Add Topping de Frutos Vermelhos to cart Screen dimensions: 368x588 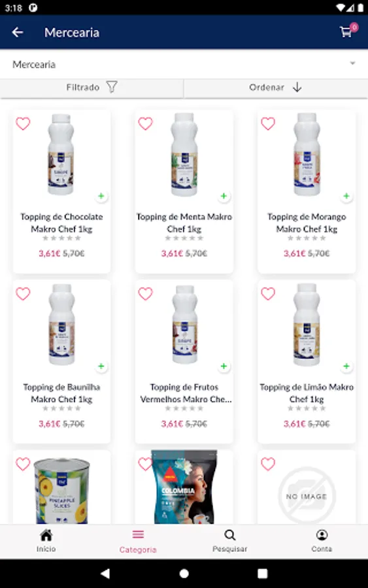pos(224,366)
